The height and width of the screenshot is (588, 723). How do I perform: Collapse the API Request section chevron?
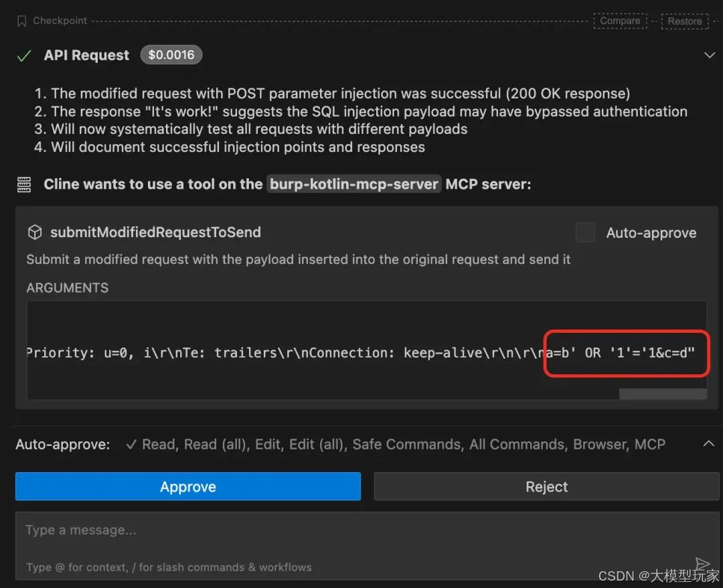click(x=709, y=56)
